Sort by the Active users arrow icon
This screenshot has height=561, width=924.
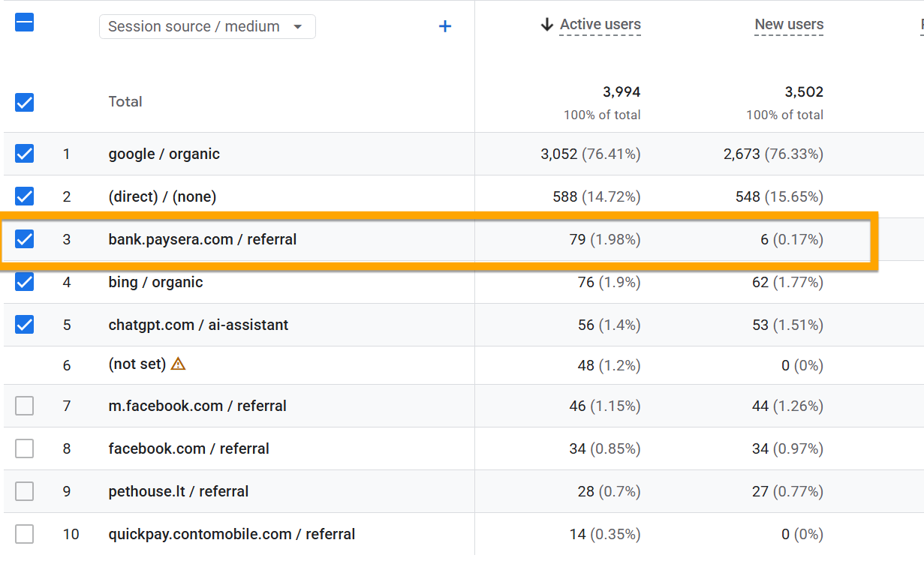click(546, 25)
